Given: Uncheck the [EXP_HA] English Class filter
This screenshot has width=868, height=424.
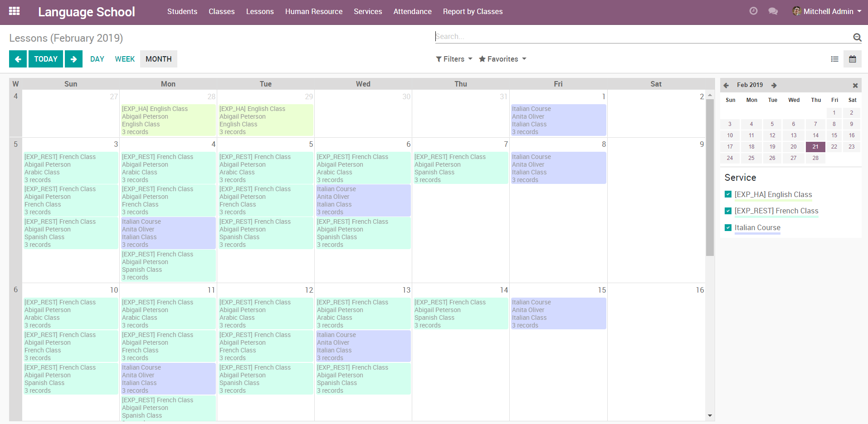Looking at the screenshot, I should [x=728, y=194].
